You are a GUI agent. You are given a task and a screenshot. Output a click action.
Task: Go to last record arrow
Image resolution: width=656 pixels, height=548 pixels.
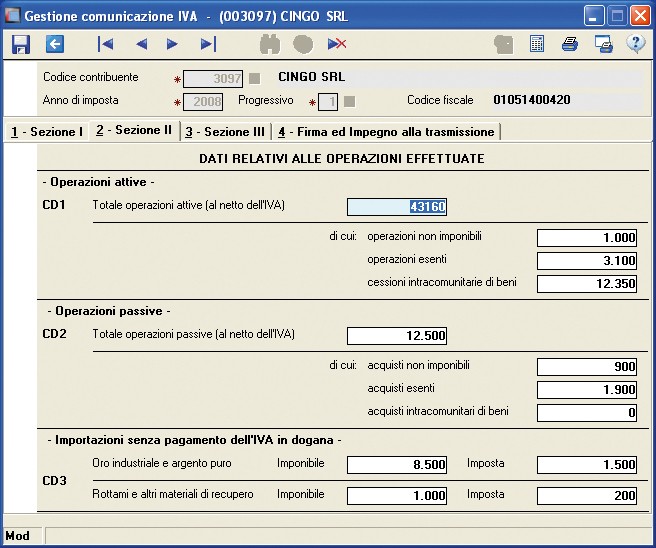point(208,44)
